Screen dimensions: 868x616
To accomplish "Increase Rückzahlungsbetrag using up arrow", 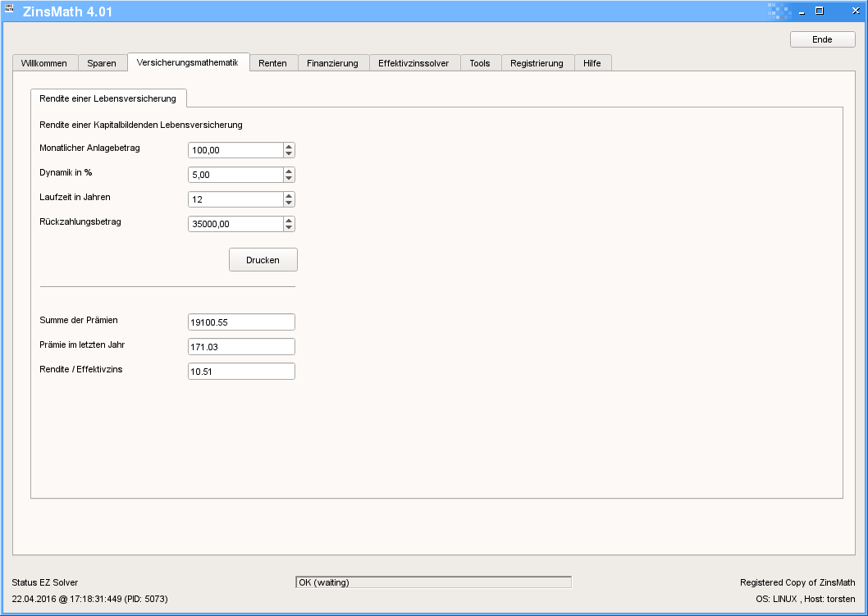I will [x=289, y=221].
